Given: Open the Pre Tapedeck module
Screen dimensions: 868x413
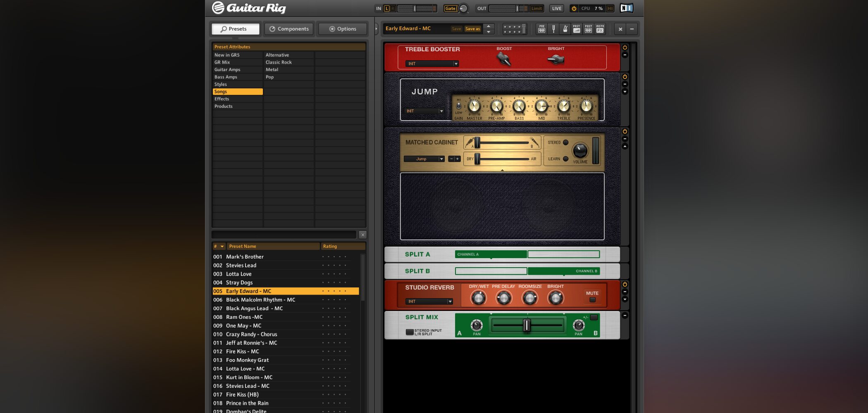Looking at the screenshot, I should click(541, 29).
